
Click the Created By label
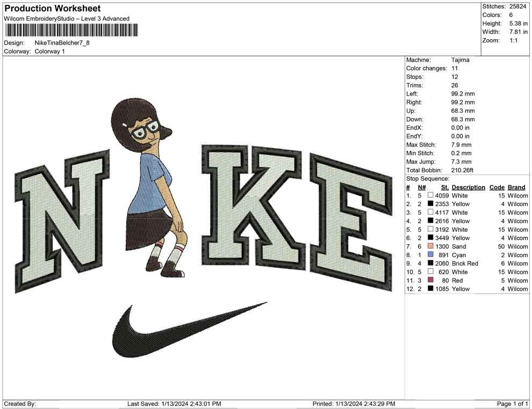tap(20, 404)
